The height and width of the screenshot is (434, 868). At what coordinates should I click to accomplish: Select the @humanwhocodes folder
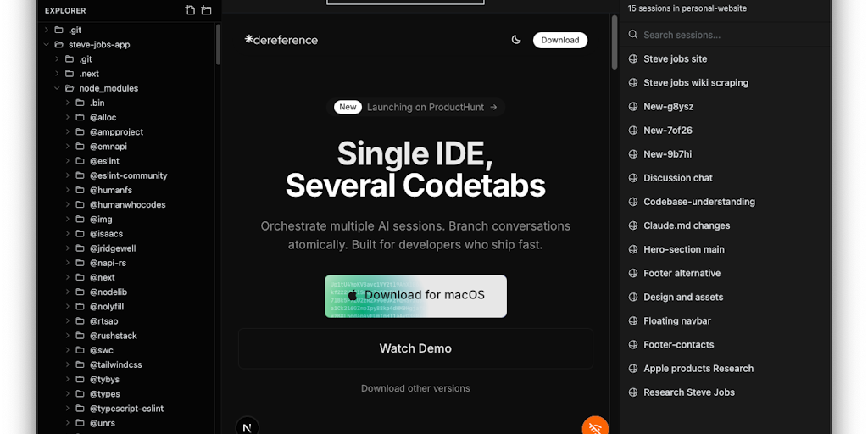click(128, 205)
